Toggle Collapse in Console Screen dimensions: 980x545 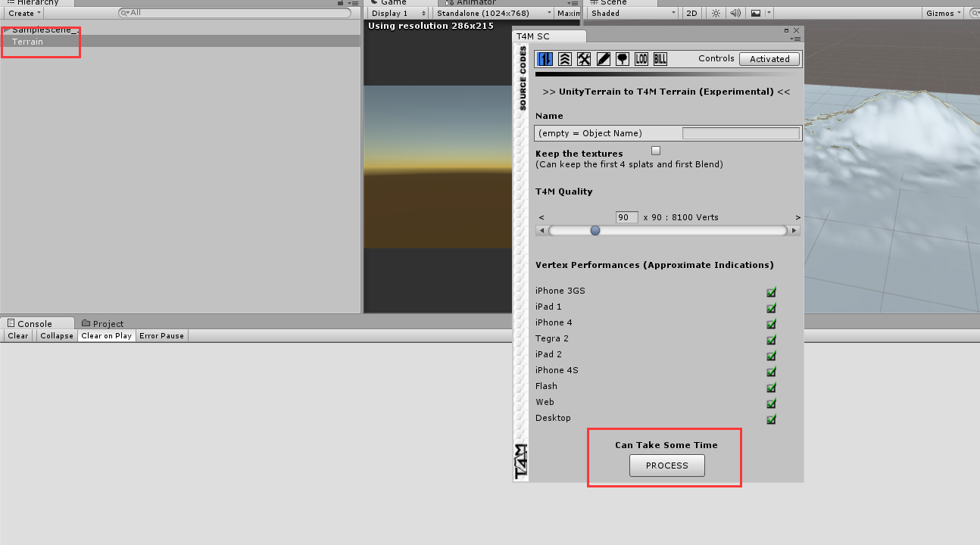(x=57, y=335)
